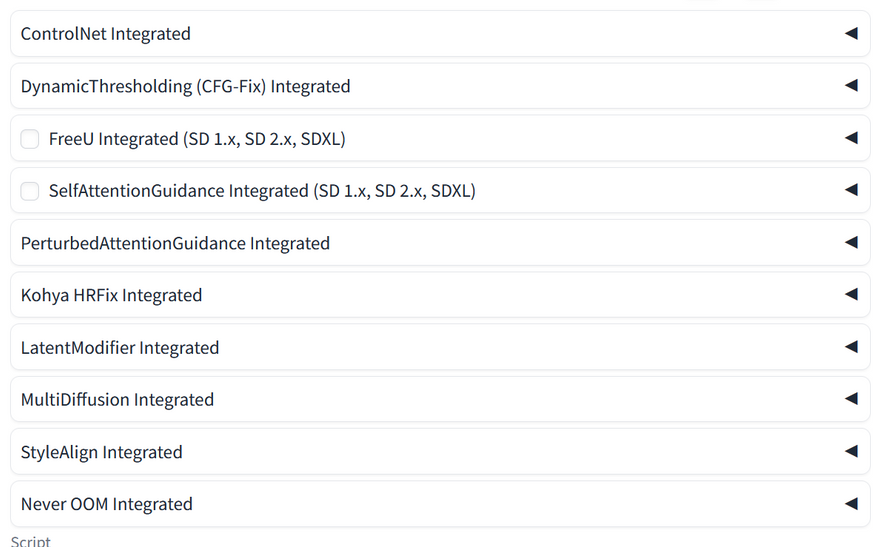Viewport: 877px width, 547px height.
Task: Click the triangle icon beside MultiDiffusion Integrated
Action: coord(851,399)
